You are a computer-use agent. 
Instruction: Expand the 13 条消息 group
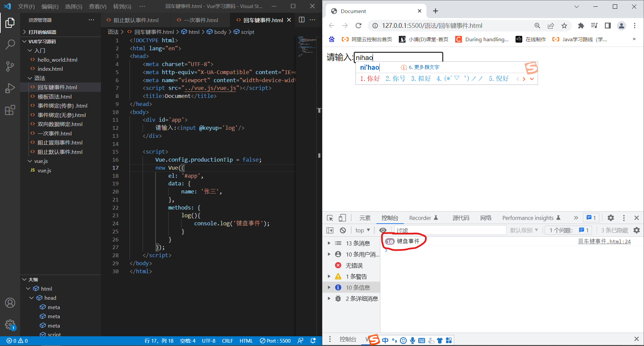pos(329,243)
